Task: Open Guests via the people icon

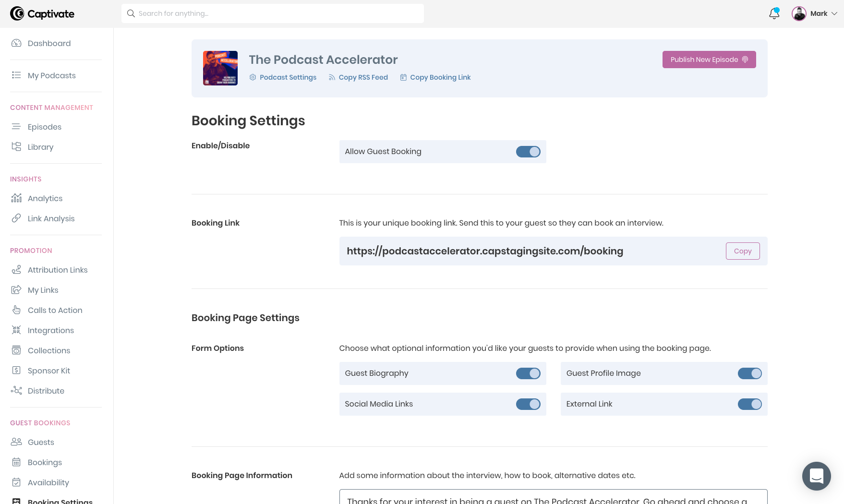Action: (x=16, y=442)
